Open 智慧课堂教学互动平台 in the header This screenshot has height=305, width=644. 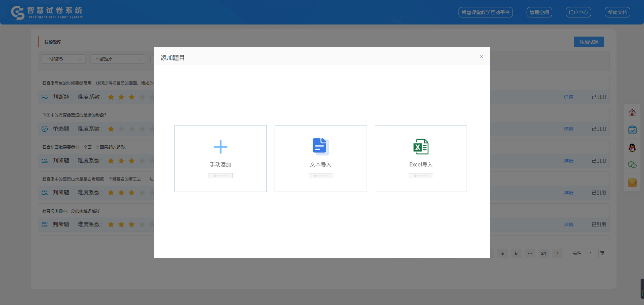pyautogui.click(x=485, y=12)
